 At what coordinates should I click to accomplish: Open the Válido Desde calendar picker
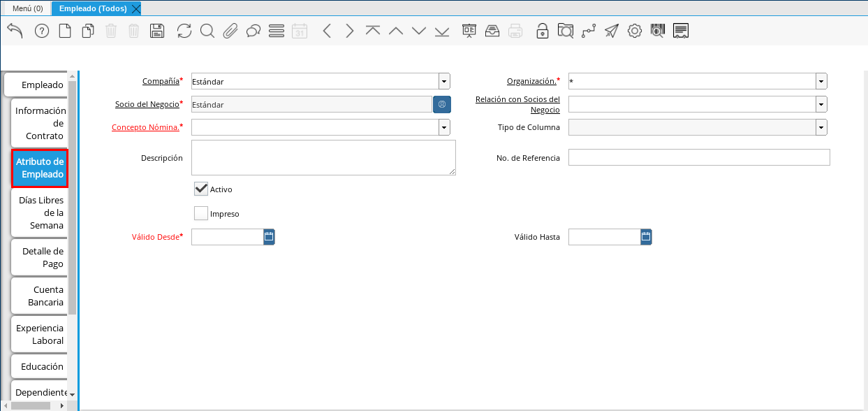pos(269,237)
